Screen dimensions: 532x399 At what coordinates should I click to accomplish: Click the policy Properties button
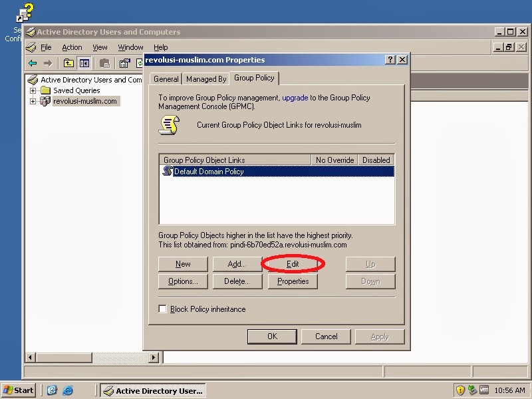(293, 281)
